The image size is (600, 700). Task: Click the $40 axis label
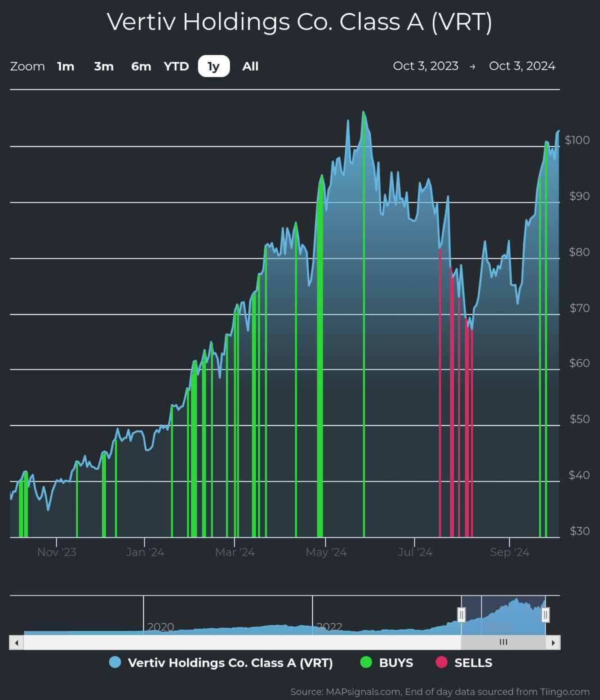click(x=580, y=475)
